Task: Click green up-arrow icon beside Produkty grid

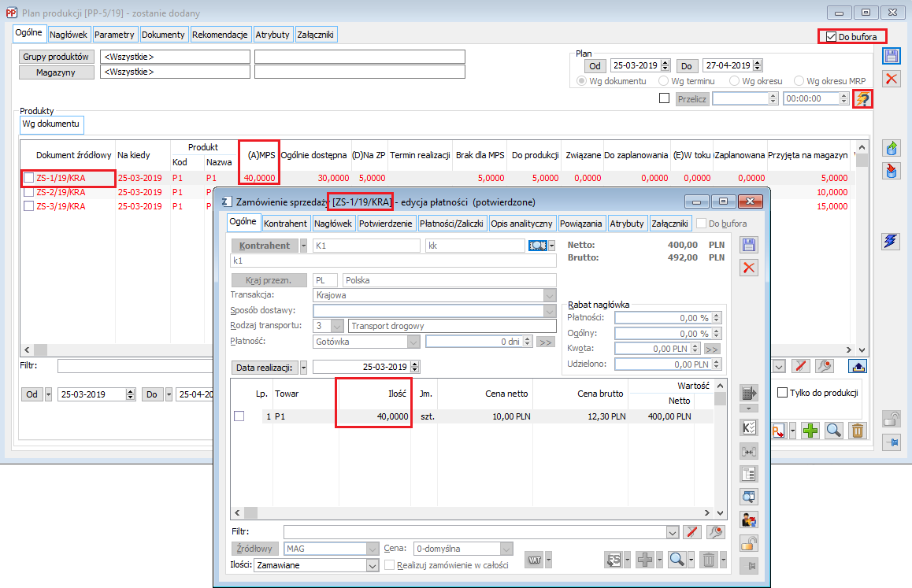Action: 891,148
